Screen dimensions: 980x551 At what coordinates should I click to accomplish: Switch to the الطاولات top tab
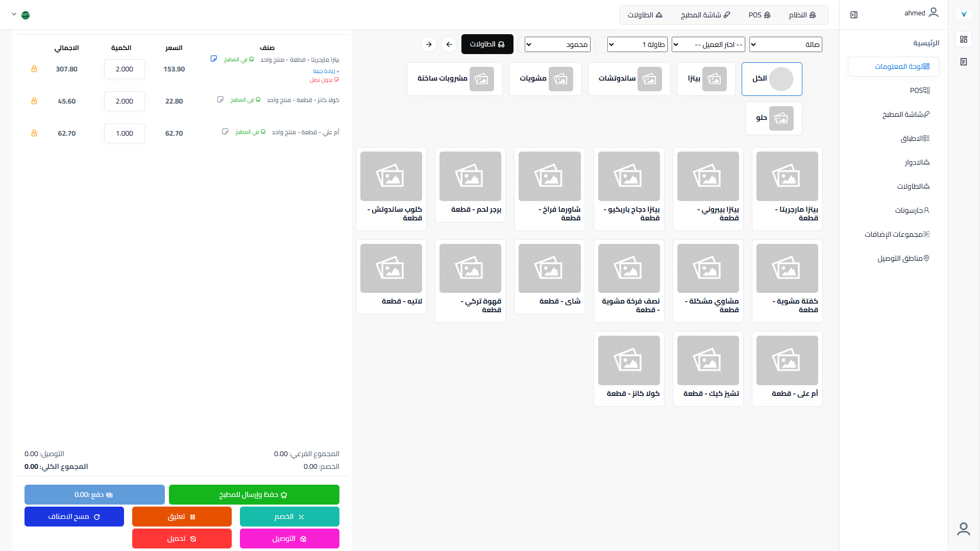coord(645,15)
